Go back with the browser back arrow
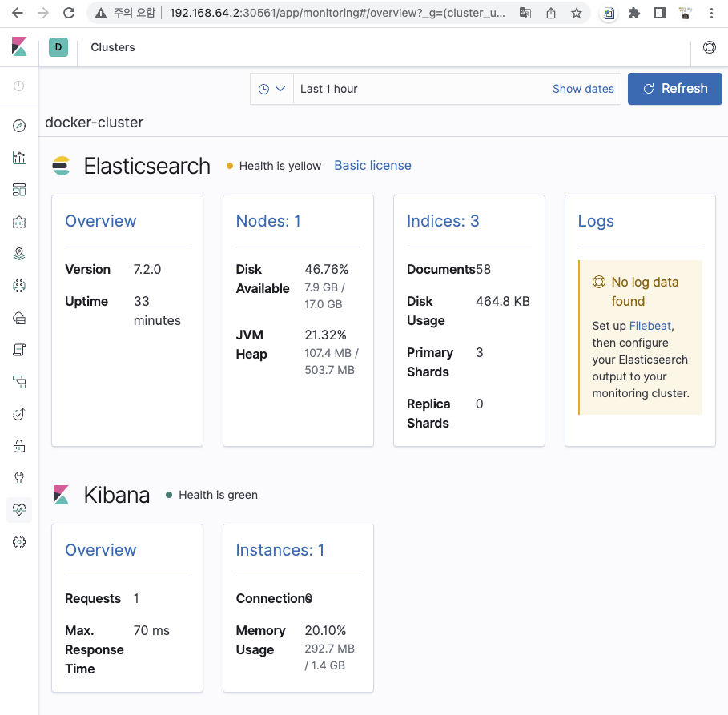Viewport: 728px width, 715px height. pyautogui.click(x=17, y=13)
